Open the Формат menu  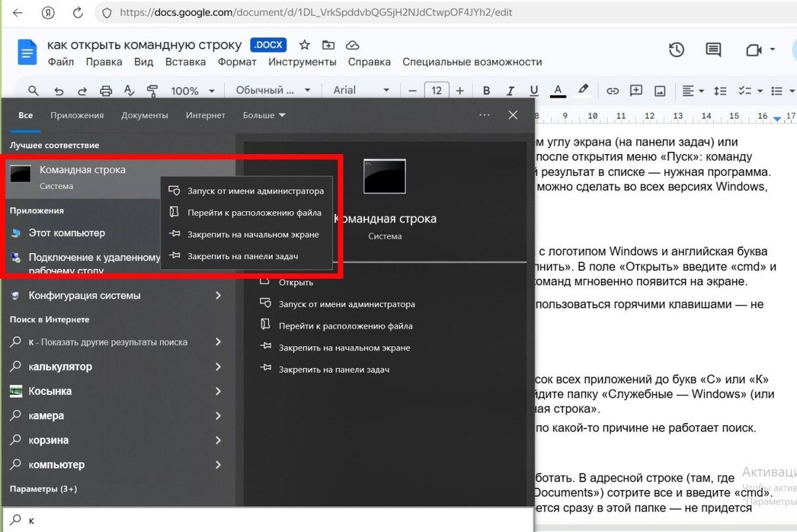coord(237,62)
